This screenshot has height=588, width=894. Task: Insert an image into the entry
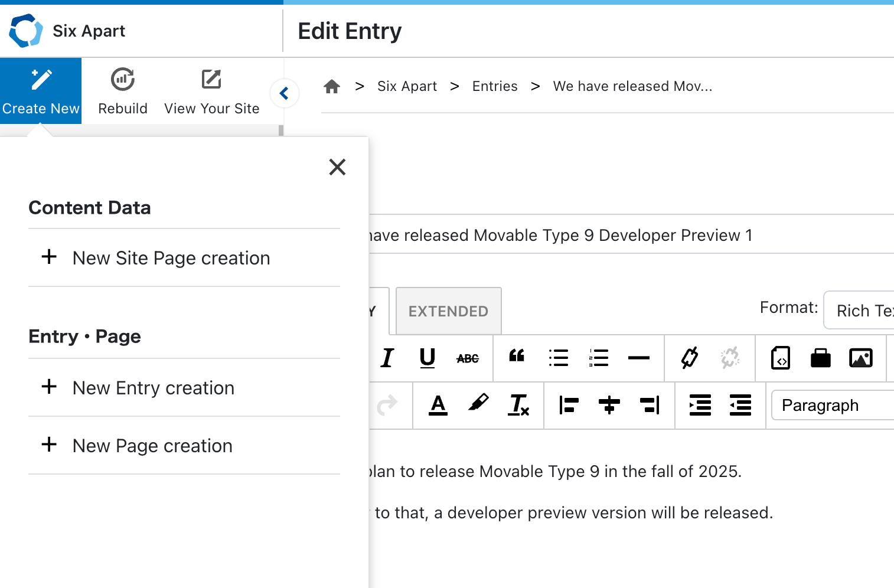[860, 358]
